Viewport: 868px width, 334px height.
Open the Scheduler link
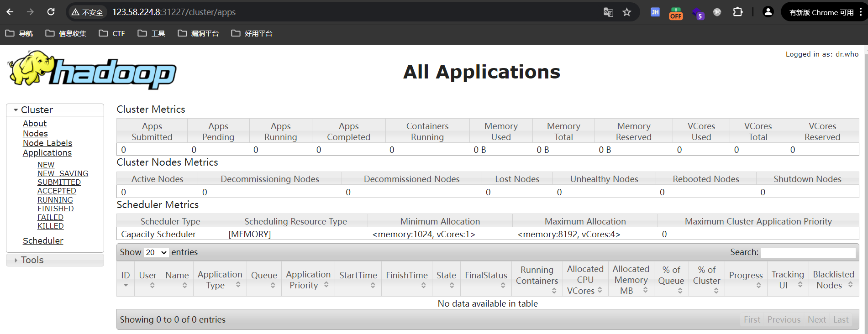click(x=43, y=241)
